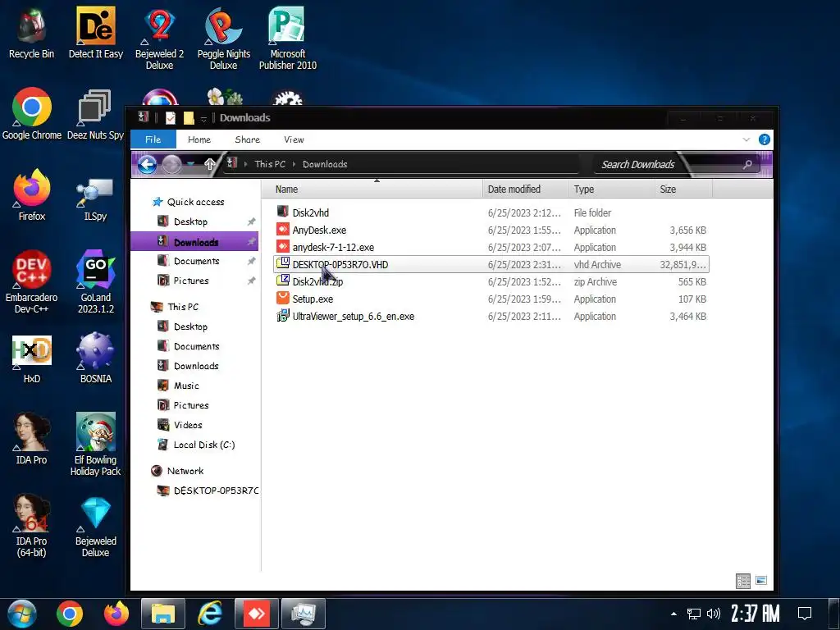Click in Search Downloads field
The height and width of the screenshot is (630, 840).
(676, 164)
